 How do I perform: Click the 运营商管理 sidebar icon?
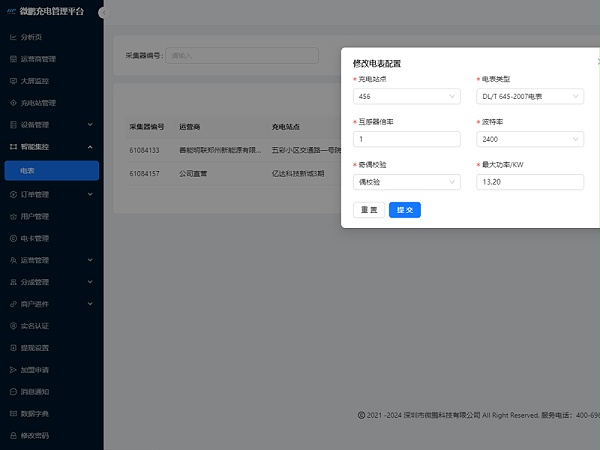pyautogui.click(x=13, y=59)
